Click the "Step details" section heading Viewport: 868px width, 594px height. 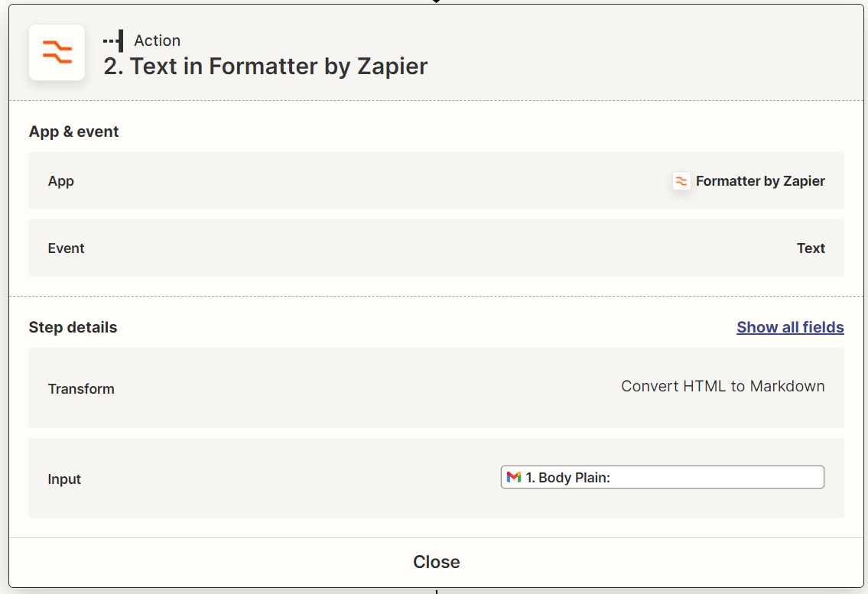(73, 327)
